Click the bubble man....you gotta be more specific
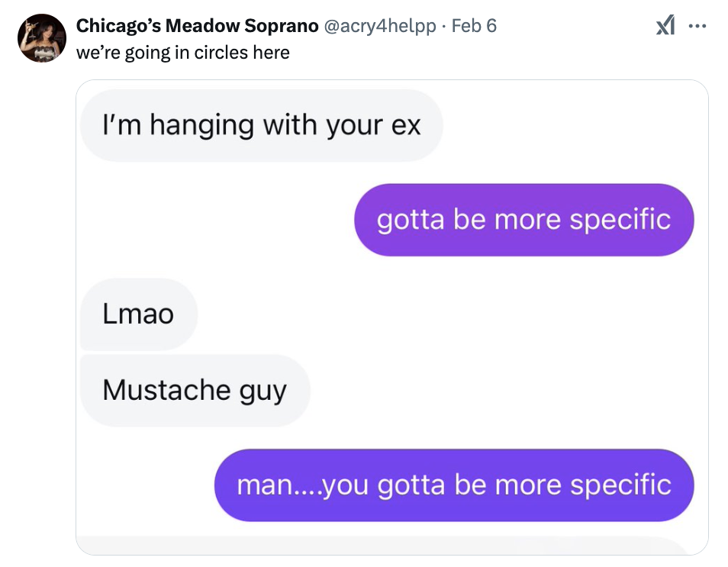The height and width of the screenshot is (567, 728). (453, 485)
